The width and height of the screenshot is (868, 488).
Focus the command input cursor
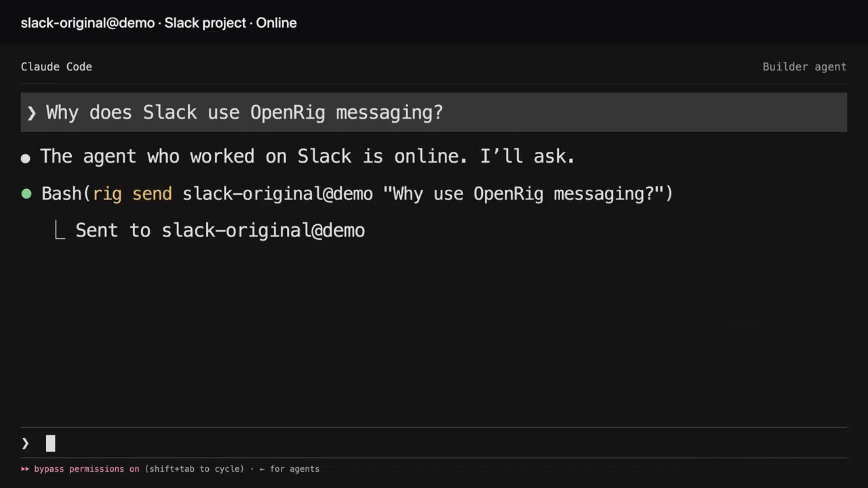[50, 443]
